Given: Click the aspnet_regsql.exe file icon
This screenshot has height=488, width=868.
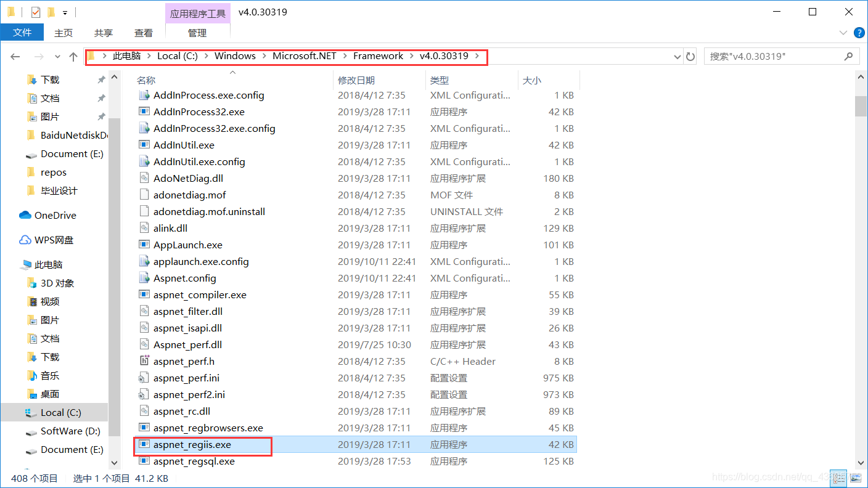Looking at the screenshot, I should click(144, 461).
